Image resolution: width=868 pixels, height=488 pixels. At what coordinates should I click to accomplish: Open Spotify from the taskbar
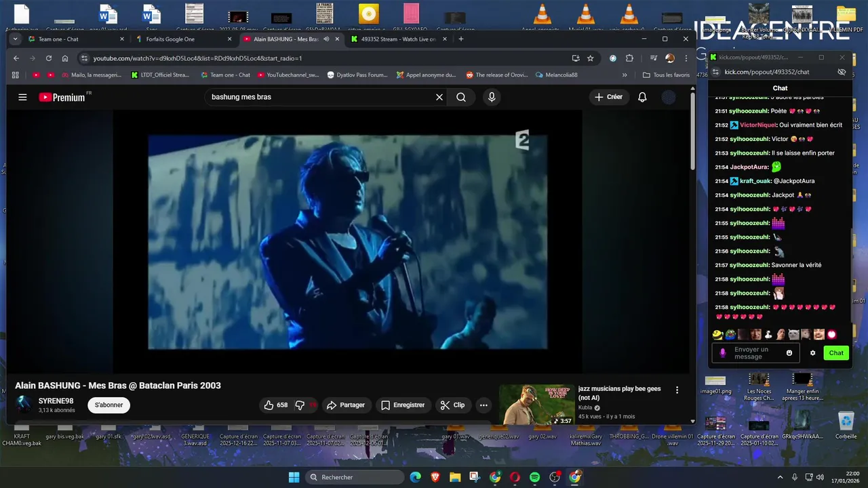pyautogui.click(x=534, y=477)
